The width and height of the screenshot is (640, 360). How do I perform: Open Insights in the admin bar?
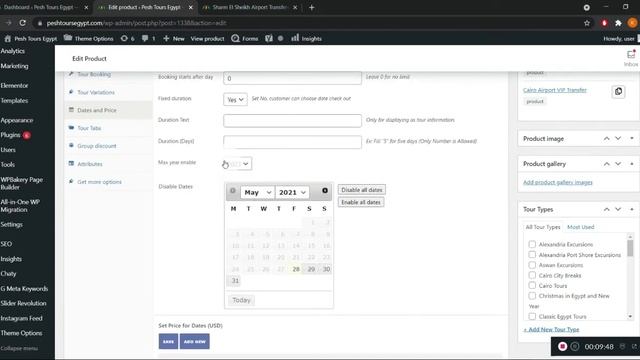point(307,38)
